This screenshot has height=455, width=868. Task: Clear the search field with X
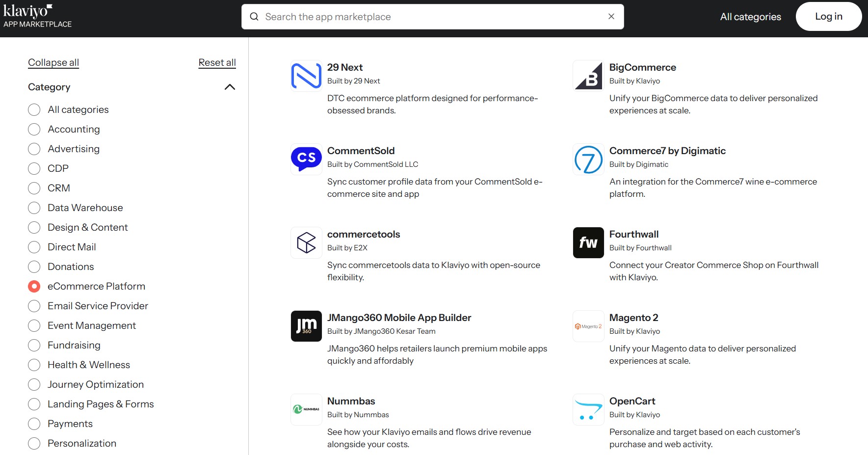click(x=611, y=16)
